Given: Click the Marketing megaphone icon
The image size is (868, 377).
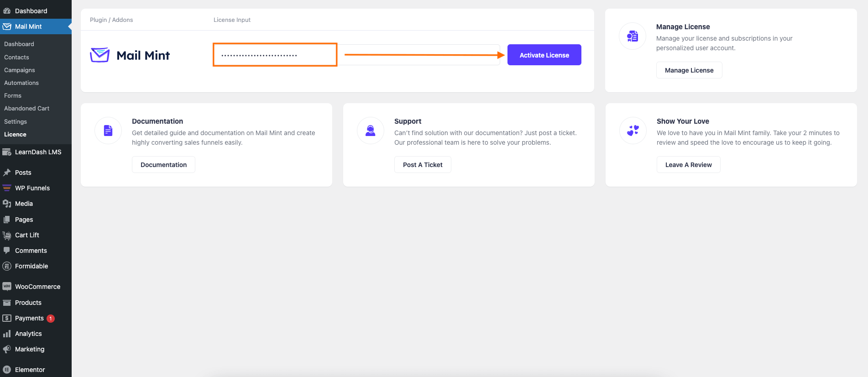Looking at the screenshot, I should (x=7, y=349).
